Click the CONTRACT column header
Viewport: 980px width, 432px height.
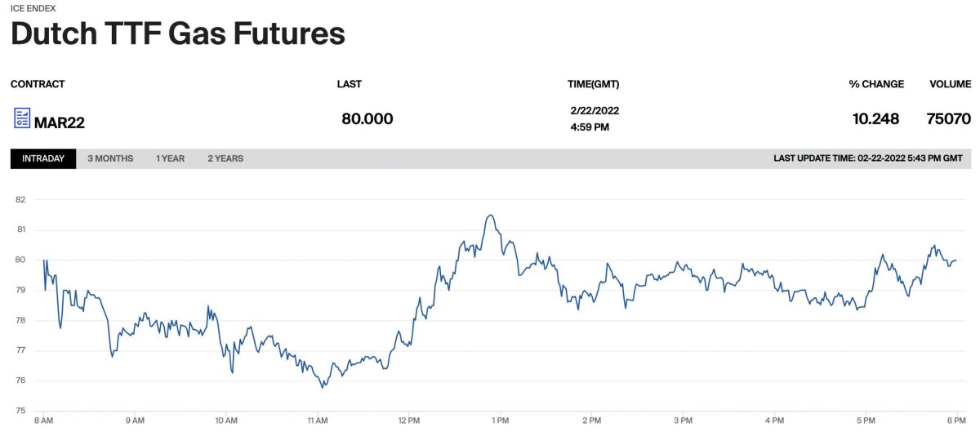point(38,84)
